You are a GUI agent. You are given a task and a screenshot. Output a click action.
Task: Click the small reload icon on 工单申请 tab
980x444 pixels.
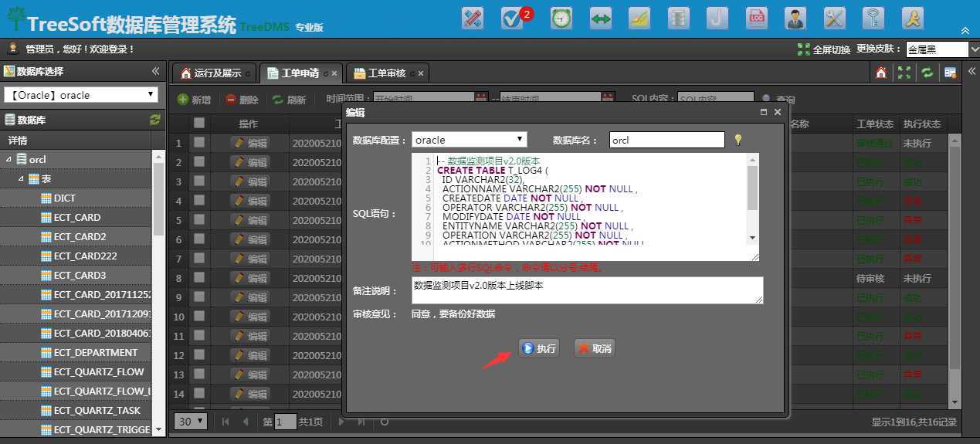click(x=325, y=73)
